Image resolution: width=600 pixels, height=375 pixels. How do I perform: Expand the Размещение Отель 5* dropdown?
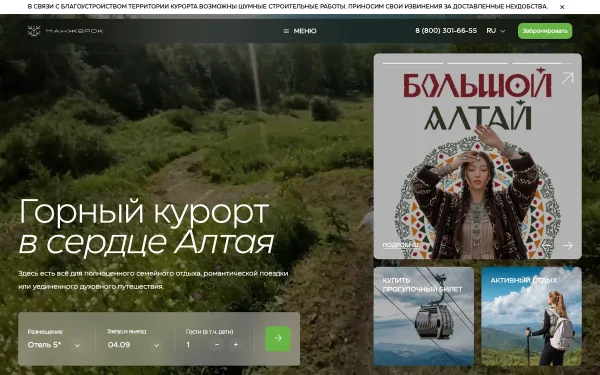click(77, 345)
